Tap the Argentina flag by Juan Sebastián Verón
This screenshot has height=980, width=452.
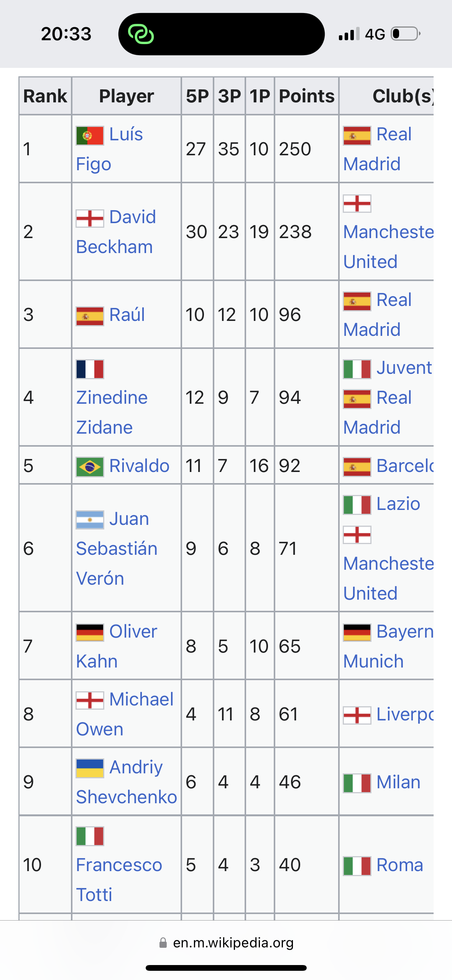click(x=90, y=520)
